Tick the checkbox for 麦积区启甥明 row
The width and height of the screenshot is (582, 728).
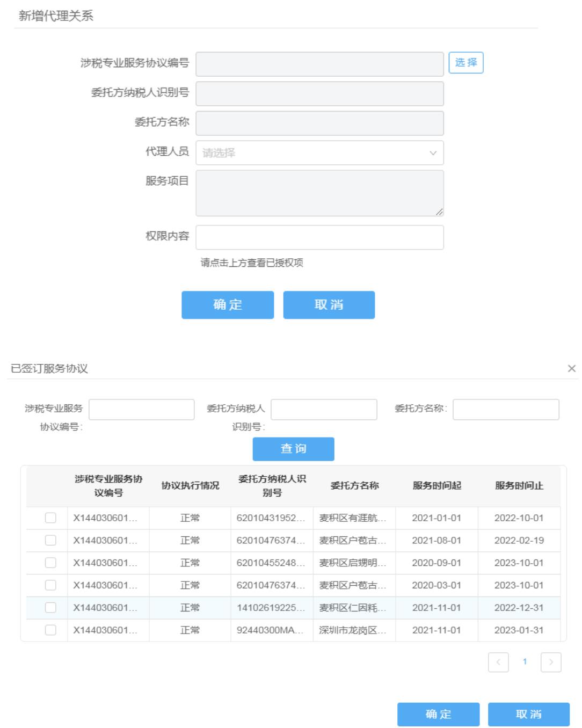click(x=50, y=563)
